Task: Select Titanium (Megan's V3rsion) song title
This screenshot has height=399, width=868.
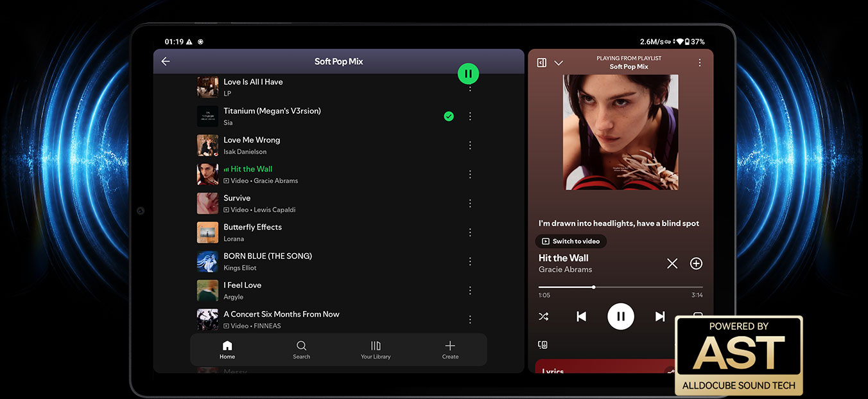Action: [x=272, y=111]
